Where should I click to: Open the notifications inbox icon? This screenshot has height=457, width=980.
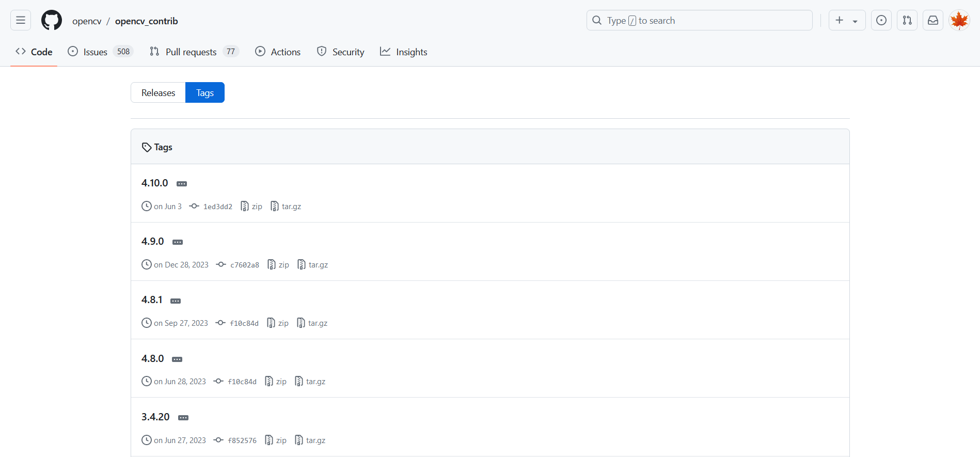(x=933, y=21)
